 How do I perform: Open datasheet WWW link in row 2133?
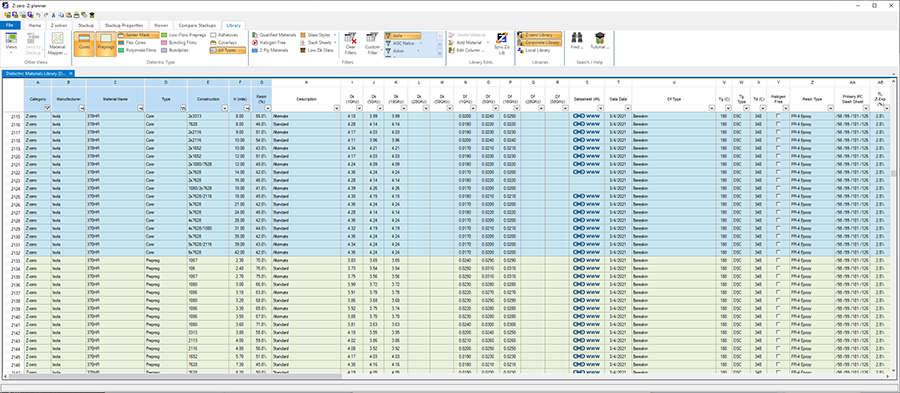tap(593, 260)
